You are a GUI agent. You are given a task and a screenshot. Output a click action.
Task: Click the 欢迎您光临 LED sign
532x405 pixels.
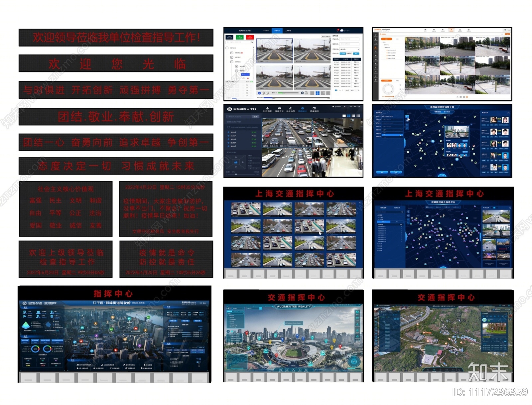coord(116,64)
